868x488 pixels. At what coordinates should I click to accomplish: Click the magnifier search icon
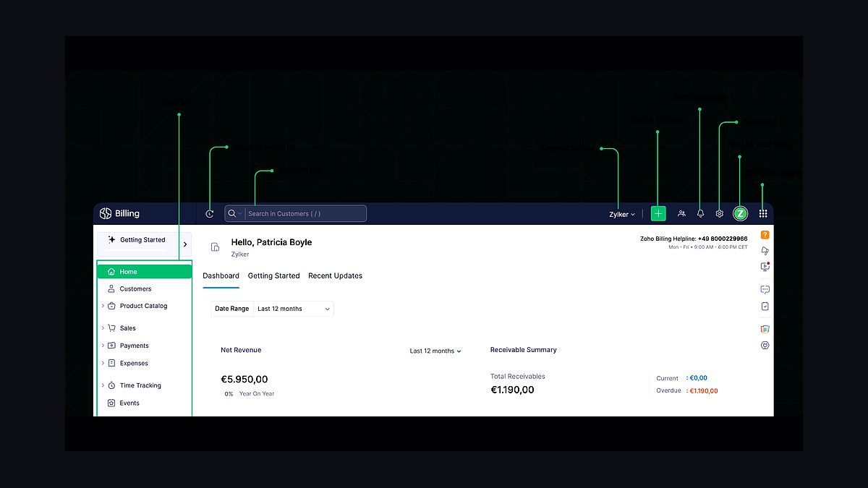pyautogui.click(x=232, y=213)
